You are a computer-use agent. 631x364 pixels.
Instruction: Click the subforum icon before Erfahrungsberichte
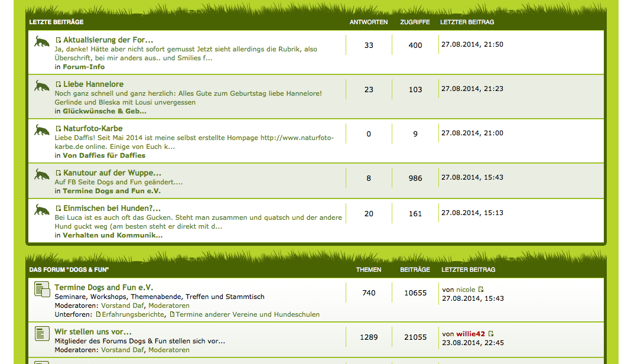(x=98, y=314)
